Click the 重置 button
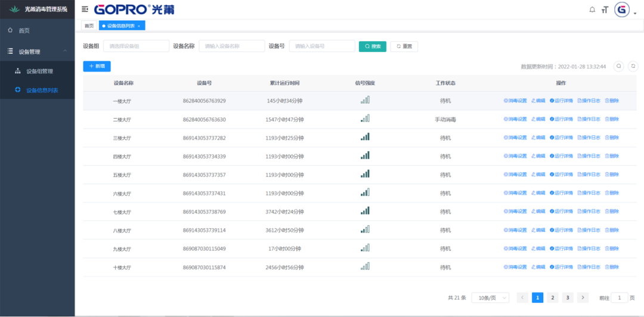644x317 pixels. click(404, 46)
